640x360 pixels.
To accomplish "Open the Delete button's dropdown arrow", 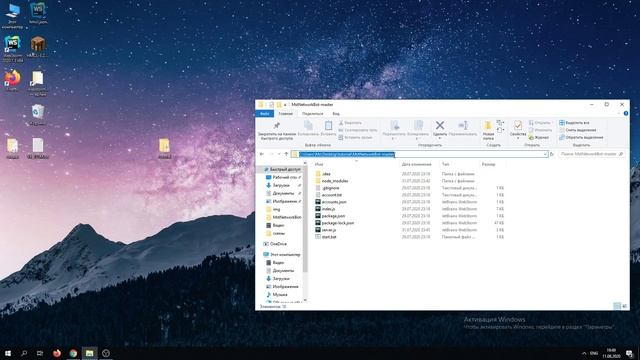I will click(440, 138).
